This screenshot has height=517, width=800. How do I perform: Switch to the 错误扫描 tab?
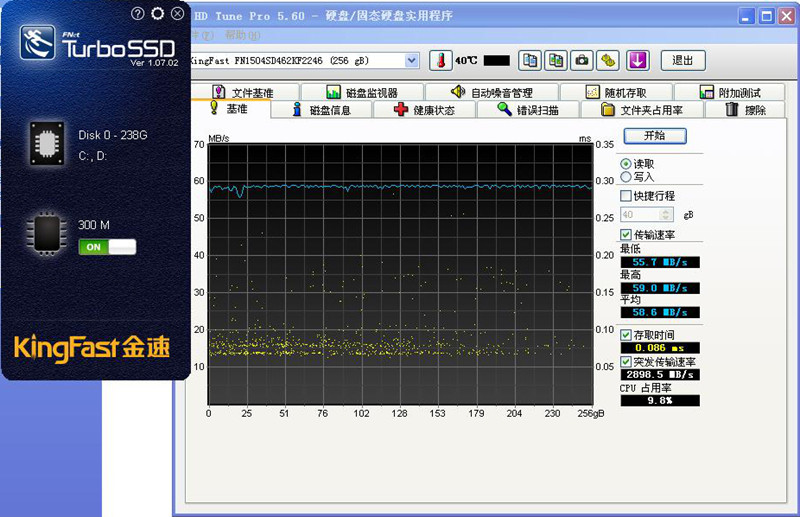coord(528,110)
